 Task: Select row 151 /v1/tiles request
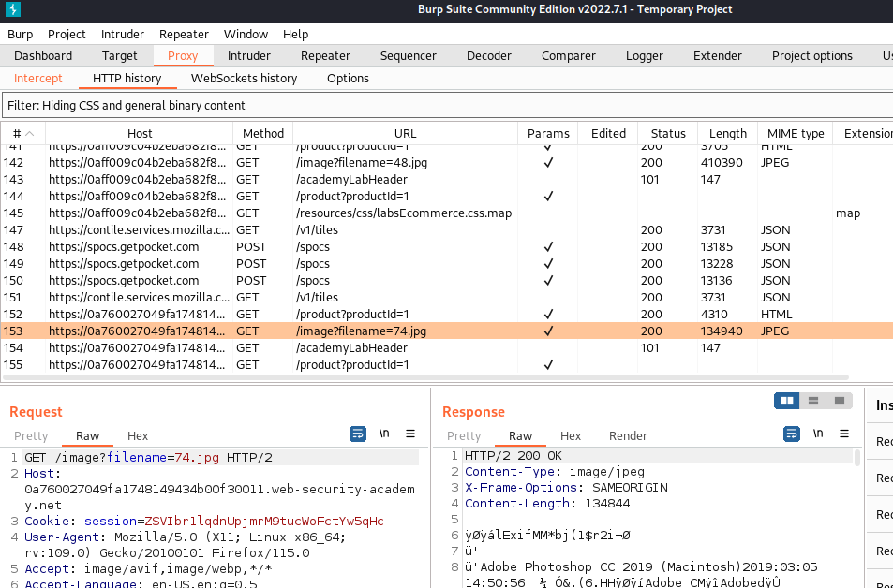click(x=446, y=297)
